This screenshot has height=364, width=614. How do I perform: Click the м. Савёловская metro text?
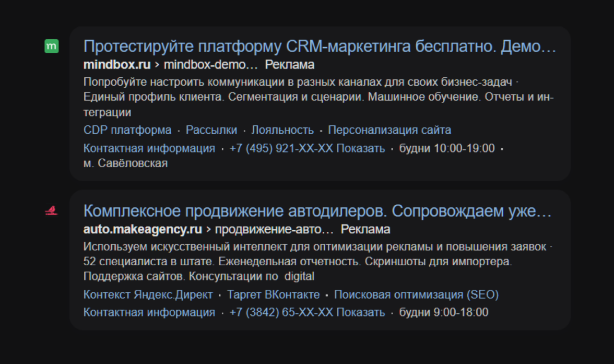[x=125, y=163]
